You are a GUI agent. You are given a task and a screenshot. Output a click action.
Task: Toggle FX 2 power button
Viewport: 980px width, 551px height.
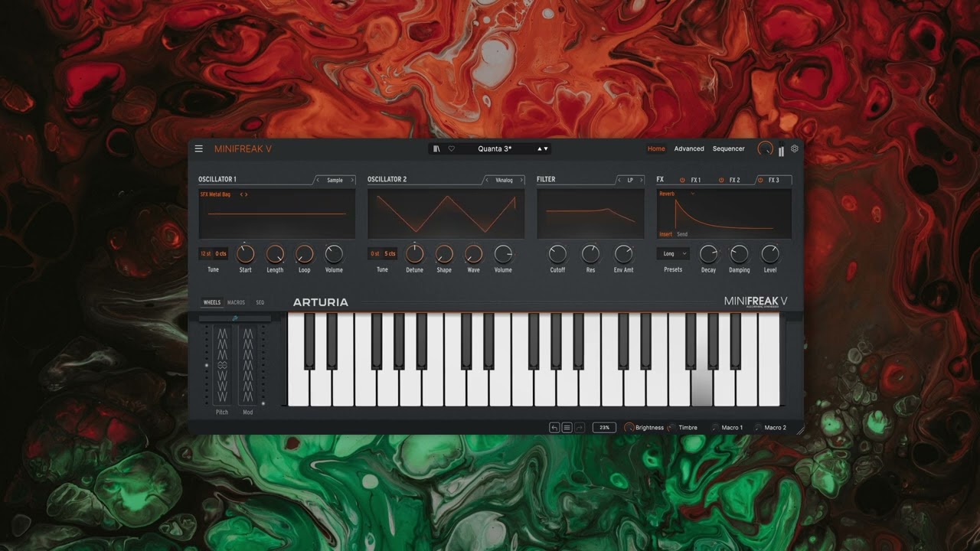click(720, 181)
